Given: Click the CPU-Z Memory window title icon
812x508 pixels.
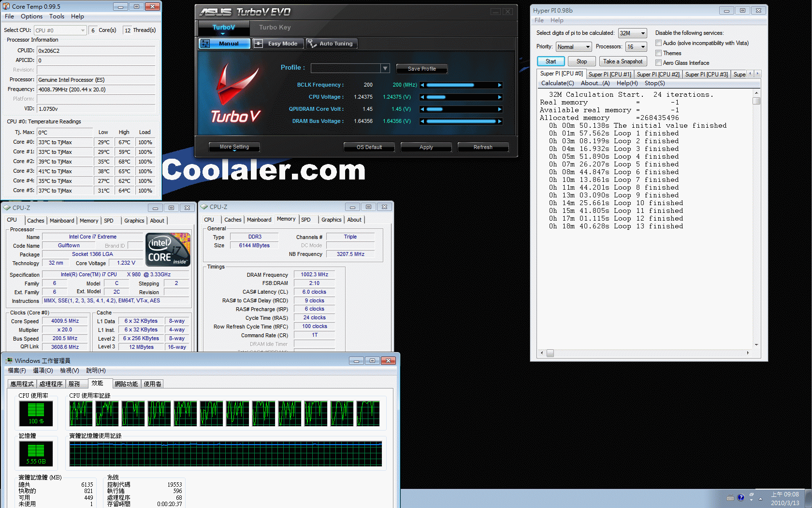Looking at the screenshot, I should point(203,207).
